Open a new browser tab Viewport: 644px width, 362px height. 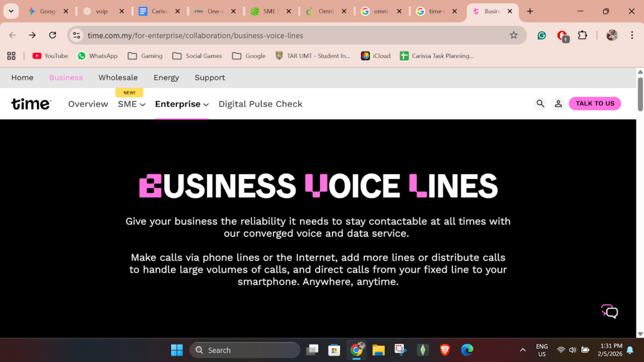pos(530,11)
